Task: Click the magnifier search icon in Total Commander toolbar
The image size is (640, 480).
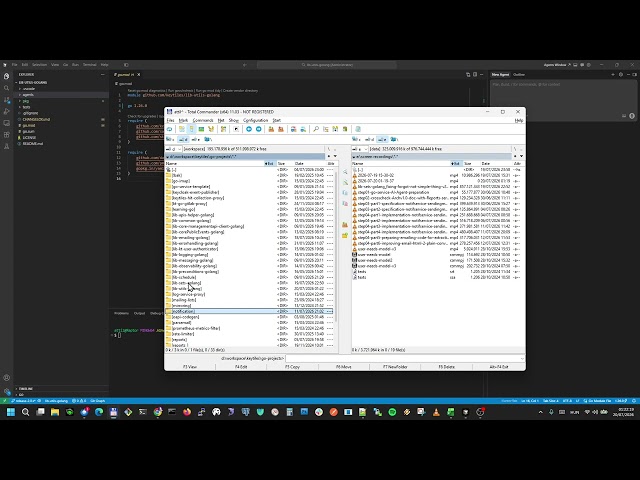Action: [316, 129]
